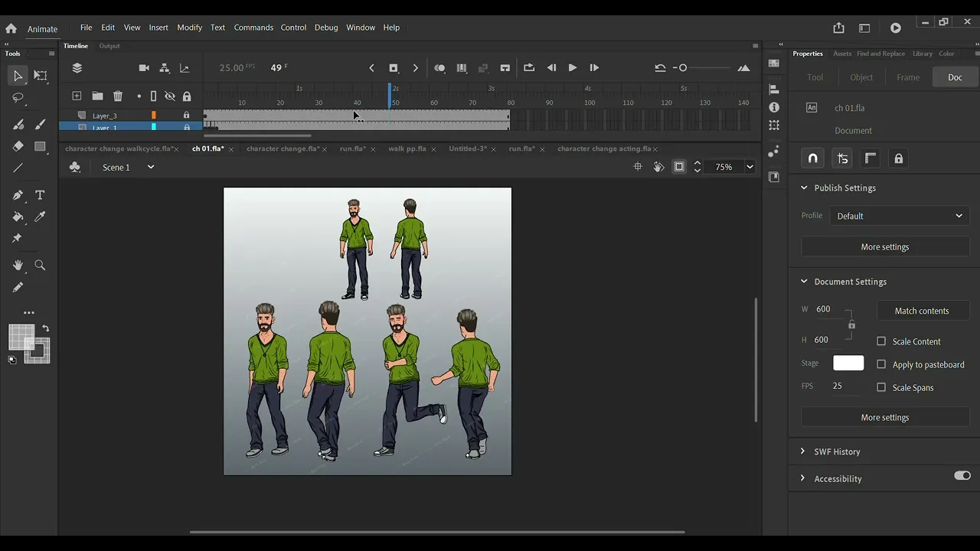Click the Match contents button
Image resolution: width=980 pixels, height=551 pixels.
coord(921,311)
